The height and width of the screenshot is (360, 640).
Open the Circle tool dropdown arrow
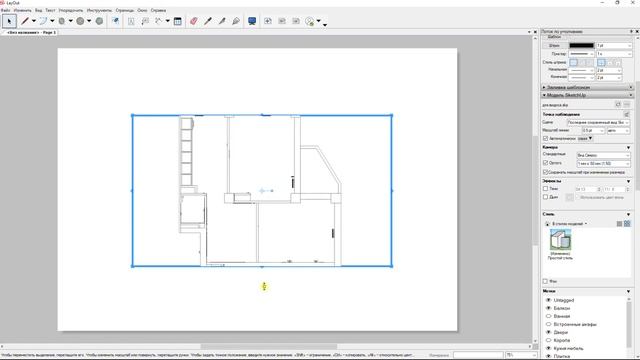89,21
